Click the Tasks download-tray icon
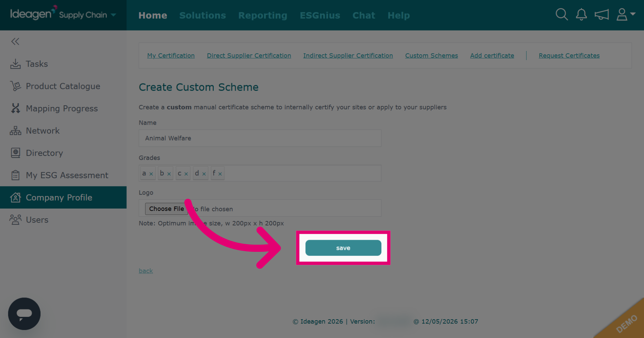Viewport: 644px width, 338px height. (15, 64)
